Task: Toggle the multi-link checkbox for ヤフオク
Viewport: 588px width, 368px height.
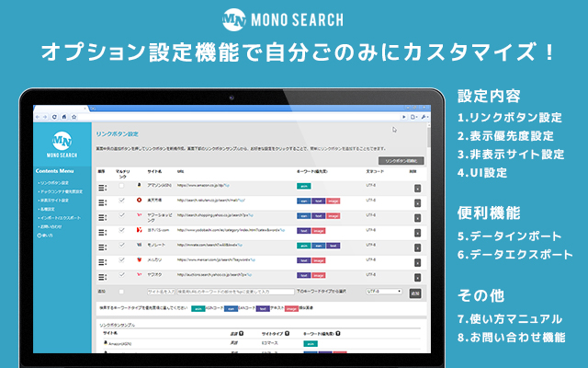Action: [x=121, y=274]
